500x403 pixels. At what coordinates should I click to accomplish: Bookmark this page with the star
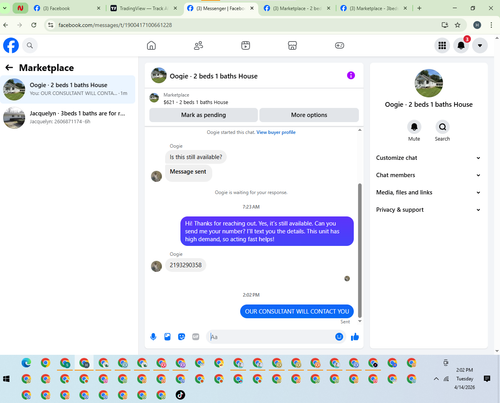click(x=458, y=25)
